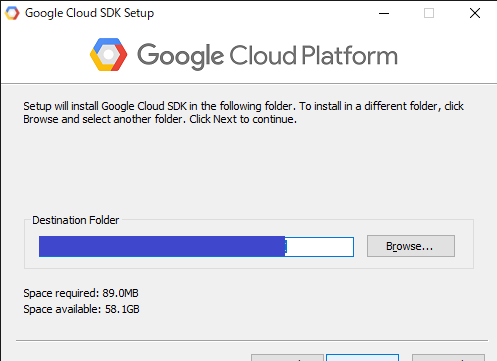This screenshot has height=361, width=497.
Task: Click the highlighted destination folder path text
Action: pos(162,247)
